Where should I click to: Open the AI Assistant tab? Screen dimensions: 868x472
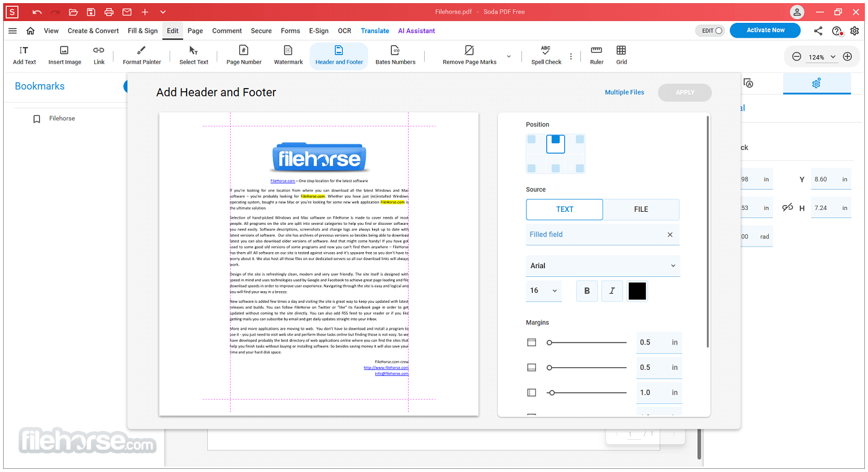(417, 31)
